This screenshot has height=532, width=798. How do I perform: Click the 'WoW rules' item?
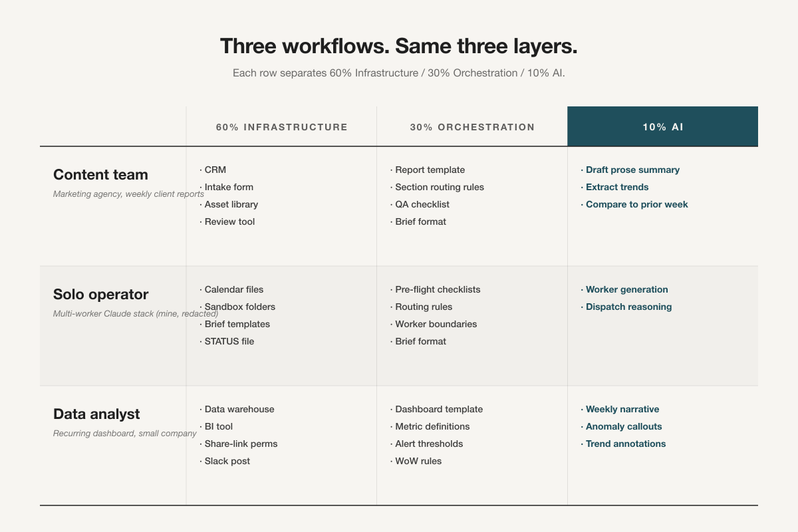416,461
